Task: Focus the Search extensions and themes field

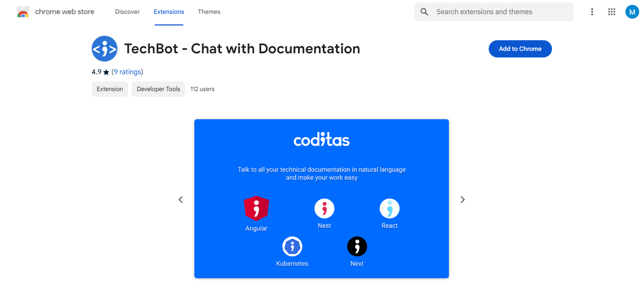Action: (x=499, y=12)
